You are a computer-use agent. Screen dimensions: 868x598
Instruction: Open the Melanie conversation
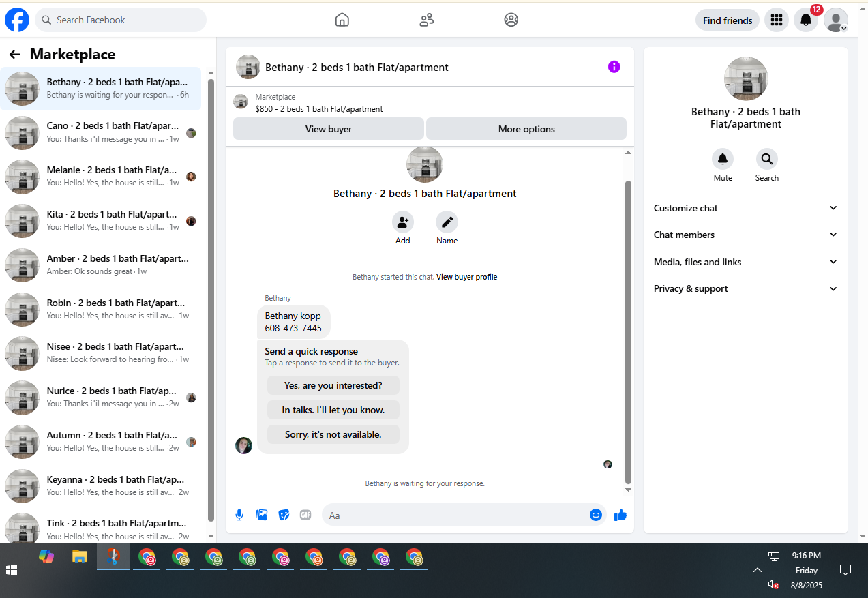(101, 177)
